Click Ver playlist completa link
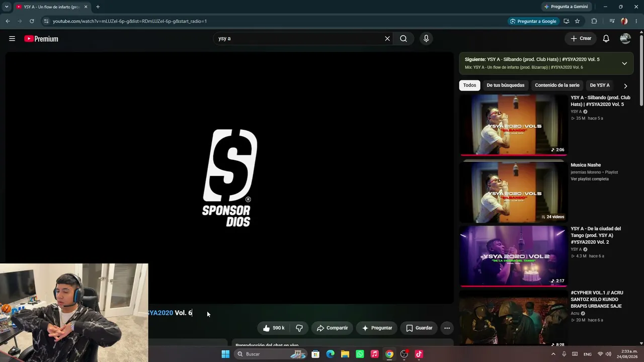The width and height of the screenshot is (644, 362). point(590,179)
